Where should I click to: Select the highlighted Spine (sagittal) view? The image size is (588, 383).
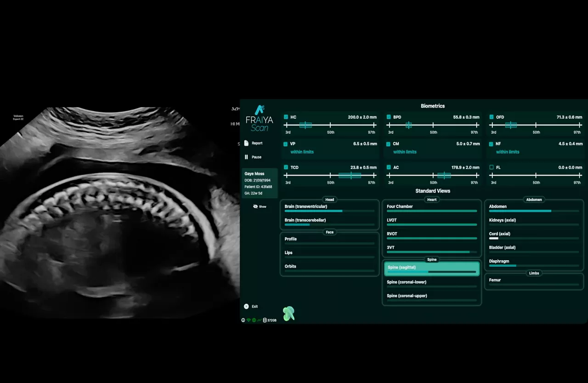[432, 269]
